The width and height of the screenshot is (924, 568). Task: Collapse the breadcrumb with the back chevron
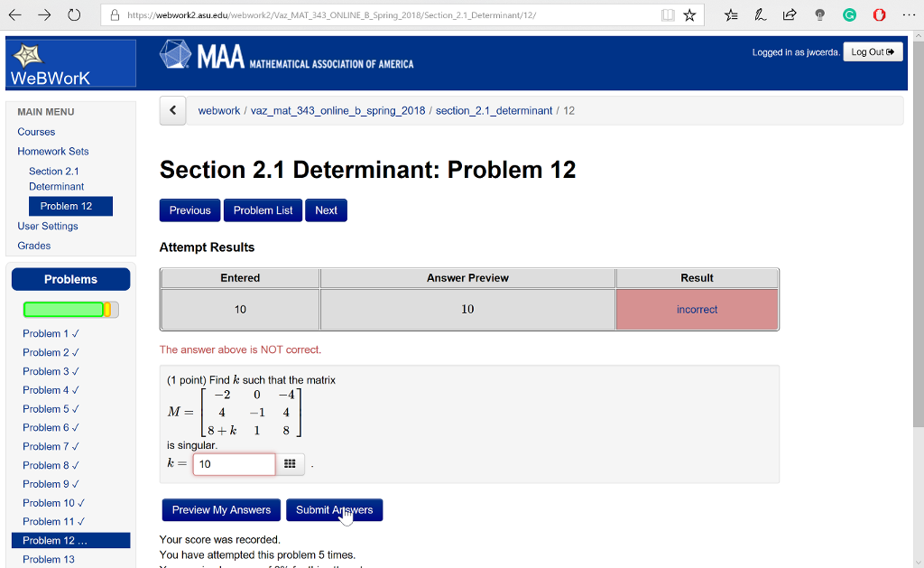(x=172, y=109)
